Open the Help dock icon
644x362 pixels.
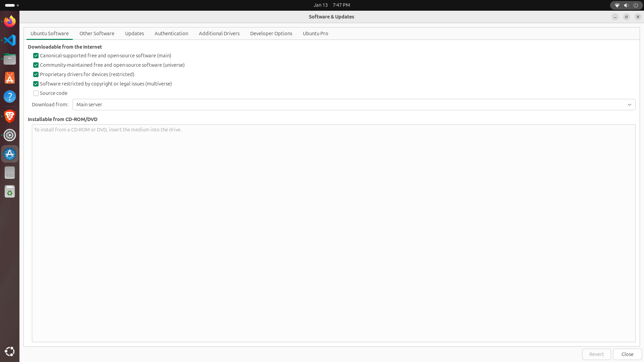tap(10, 97)
